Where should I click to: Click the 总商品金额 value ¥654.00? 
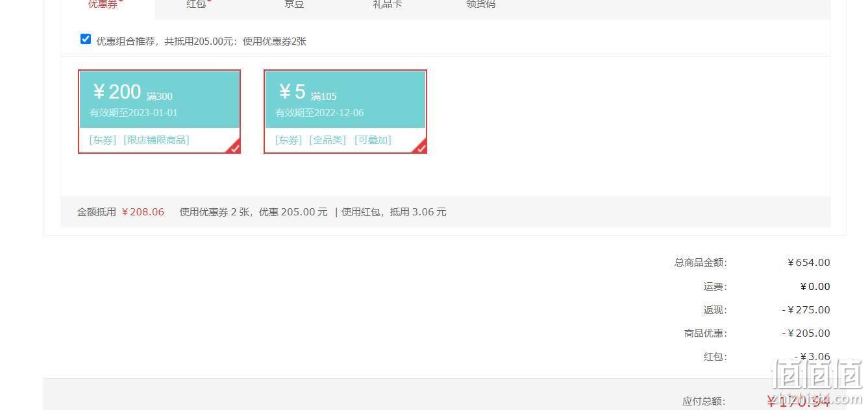click(x=808, y=263)
